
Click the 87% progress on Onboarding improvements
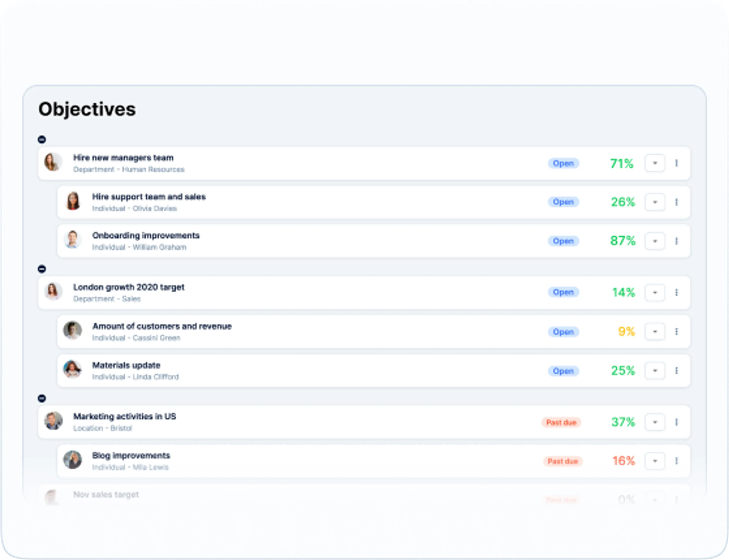(x=622, y=241)
